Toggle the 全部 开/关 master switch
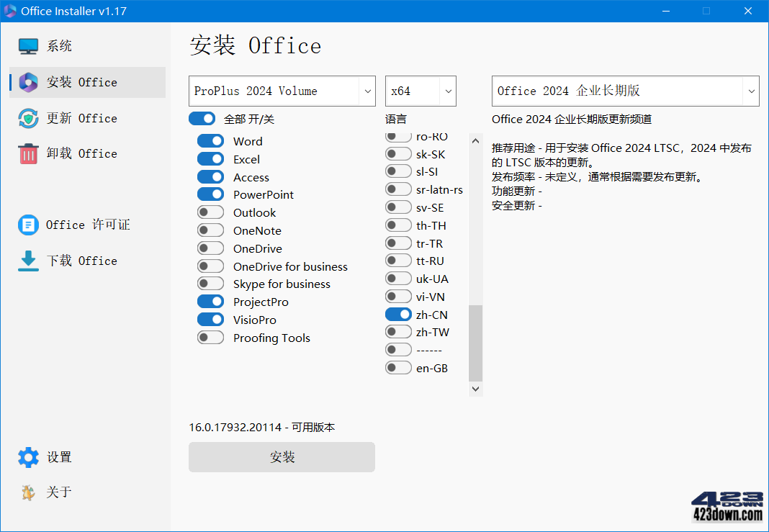 (202, 119)
